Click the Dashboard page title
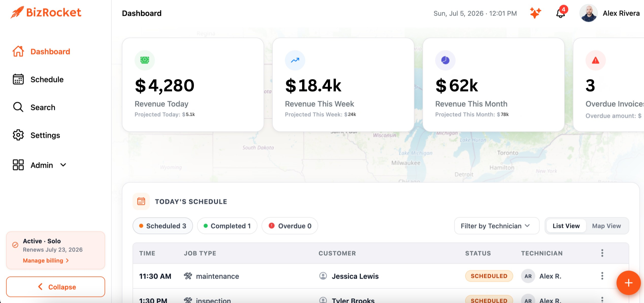 pyautogui.click(x=142, y=13)
